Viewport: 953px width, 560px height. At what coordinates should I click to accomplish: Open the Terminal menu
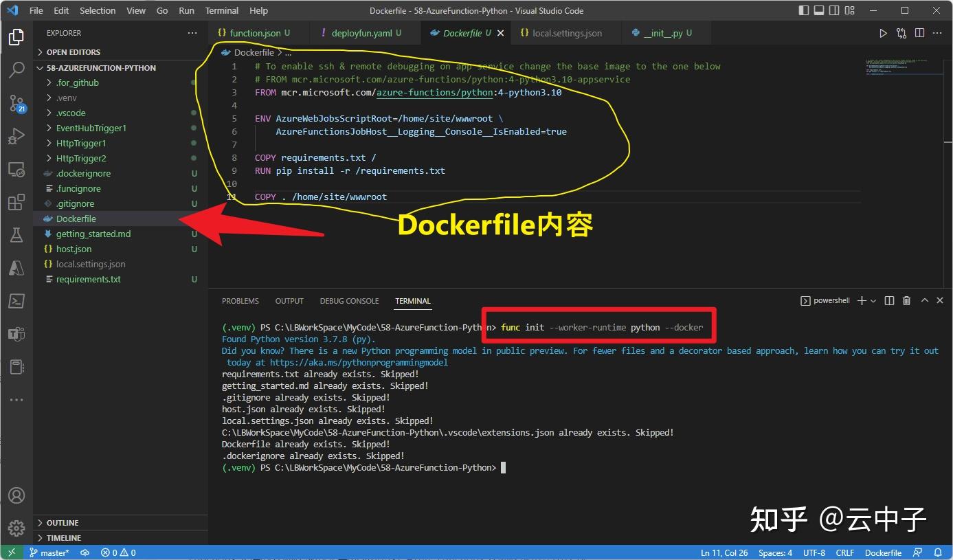(x=221, y=10)
